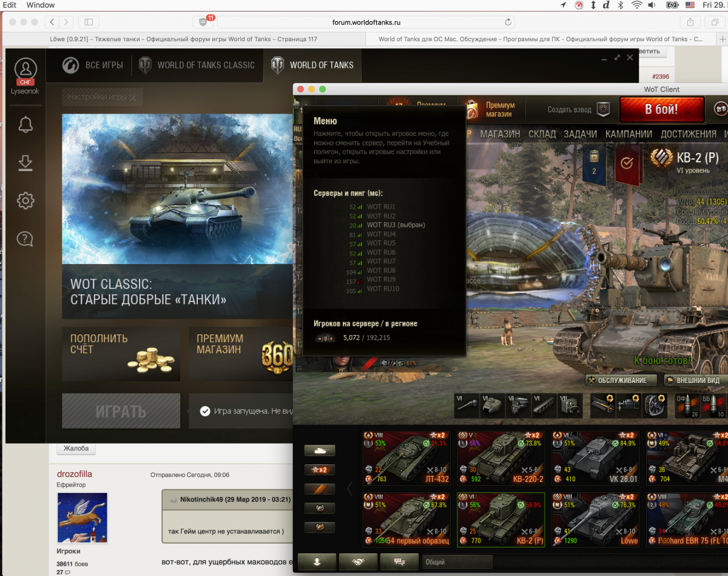Open the contacts button in the bottom chat bar
Viewport: 728px width, 576px height.
317,562
